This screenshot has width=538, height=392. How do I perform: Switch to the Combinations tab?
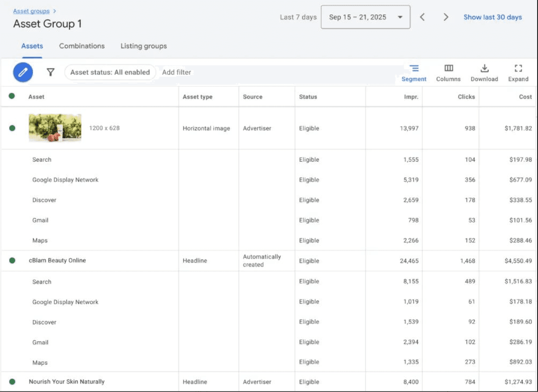[82, 46]
